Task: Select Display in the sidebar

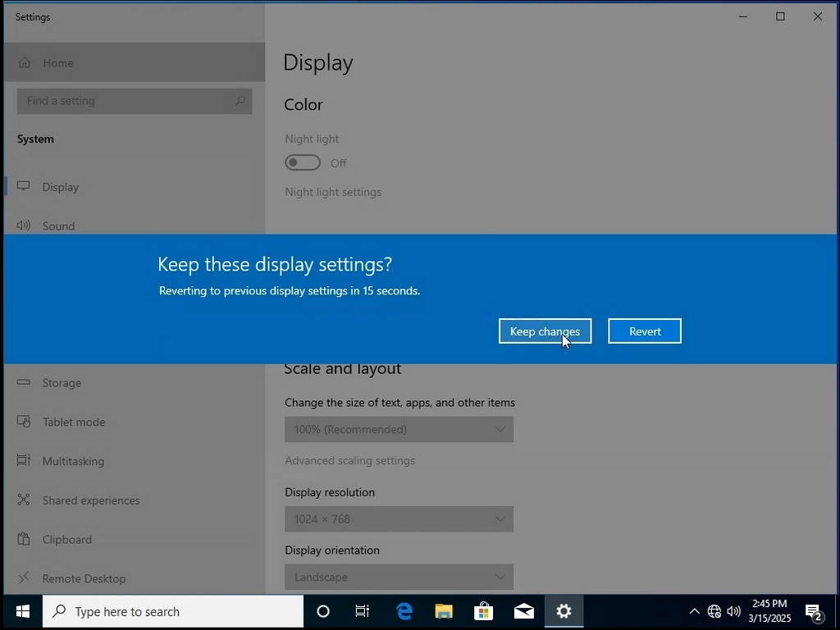Action: (135, 187)
